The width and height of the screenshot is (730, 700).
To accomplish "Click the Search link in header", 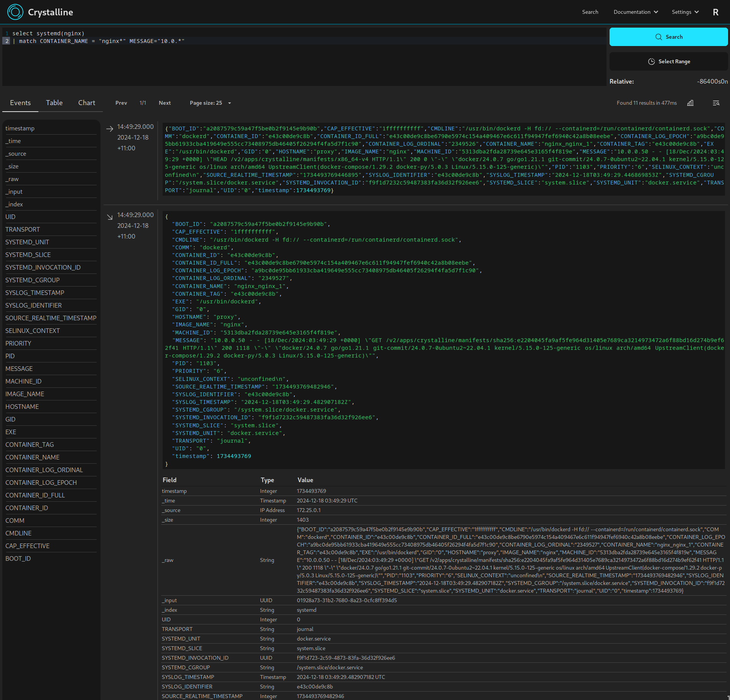I will [590, 12].
